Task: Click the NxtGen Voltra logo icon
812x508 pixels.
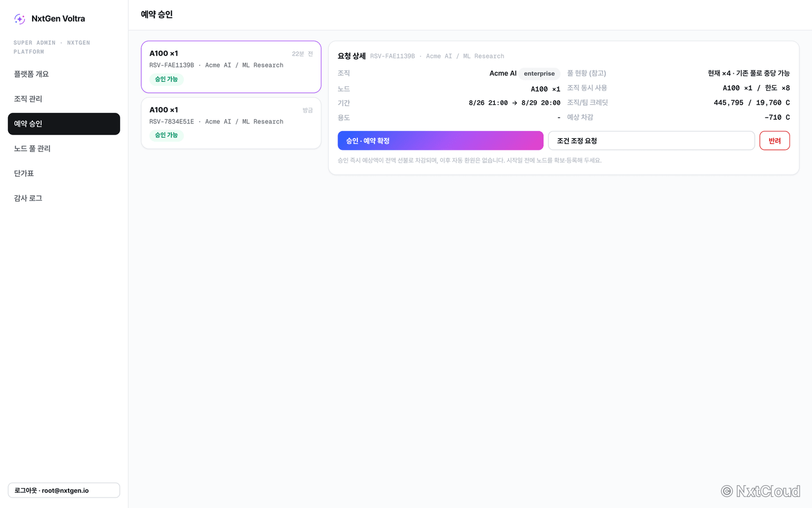Action: (20, 19)
